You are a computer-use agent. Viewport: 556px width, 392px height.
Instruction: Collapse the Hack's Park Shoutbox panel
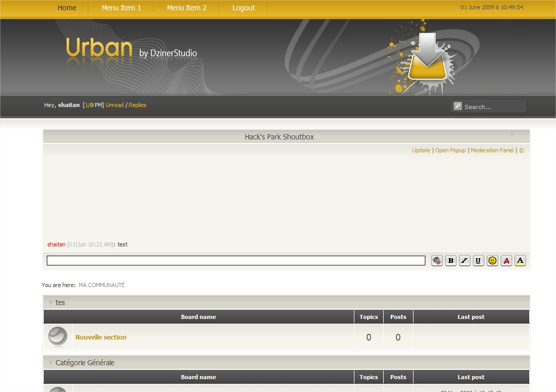512,135
